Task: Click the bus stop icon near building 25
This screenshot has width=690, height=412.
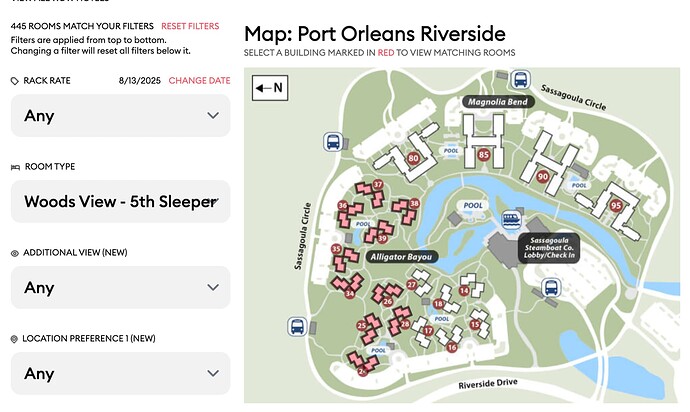Action: click(x=297, y=326)
